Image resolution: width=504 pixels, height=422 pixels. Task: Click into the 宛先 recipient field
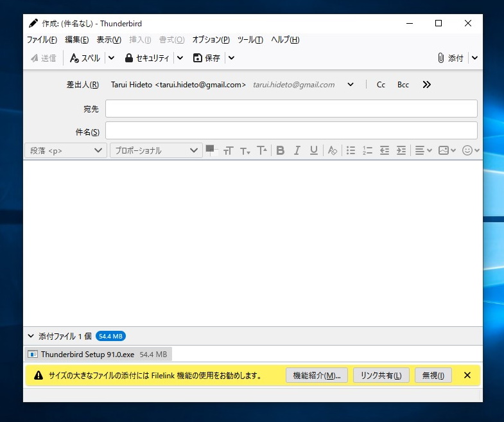click(x=291, y=109)
